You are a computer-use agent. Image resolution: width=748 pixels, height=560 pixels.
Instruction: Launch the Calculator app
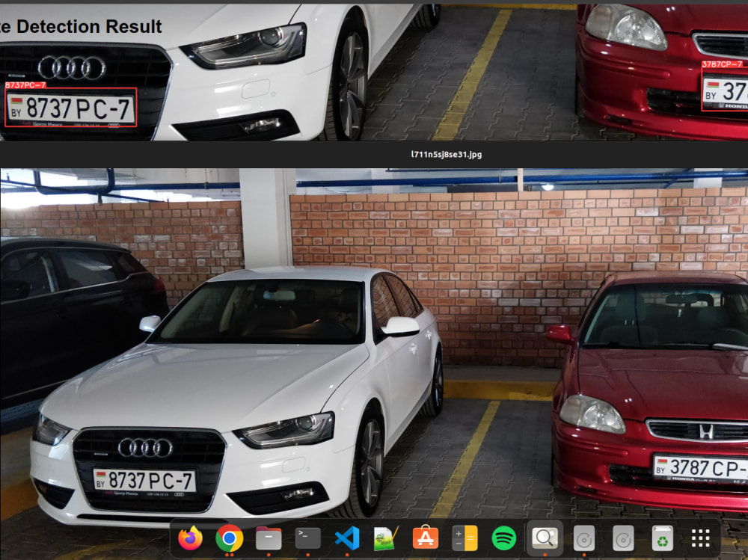click(x=465, y=538)
